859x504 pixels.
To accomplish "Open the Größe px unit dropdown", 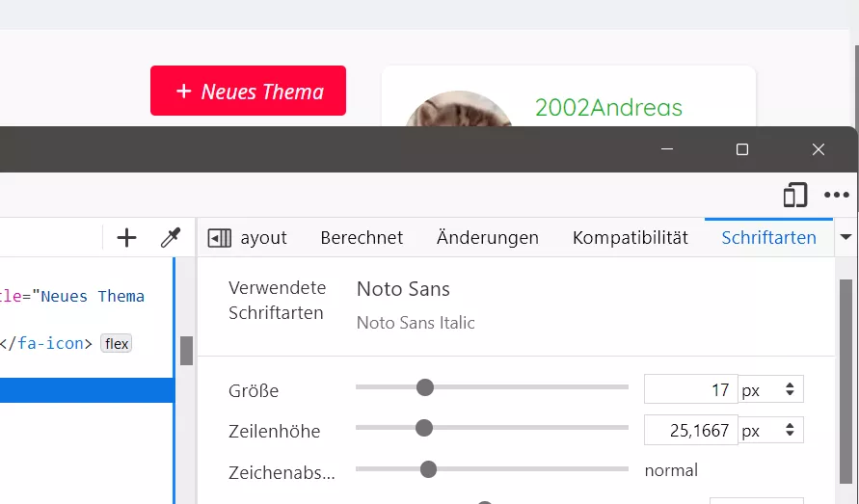I will [771, 389].
